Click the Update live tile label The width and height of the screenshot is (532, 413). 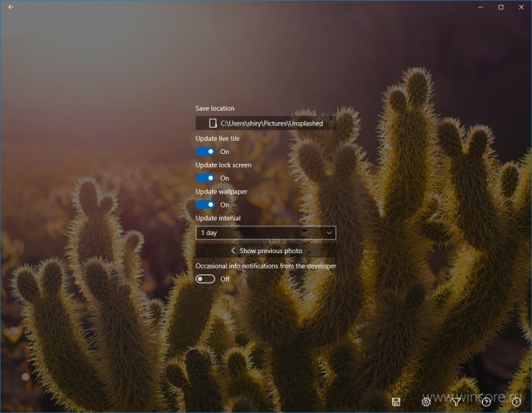pos(218,138)
